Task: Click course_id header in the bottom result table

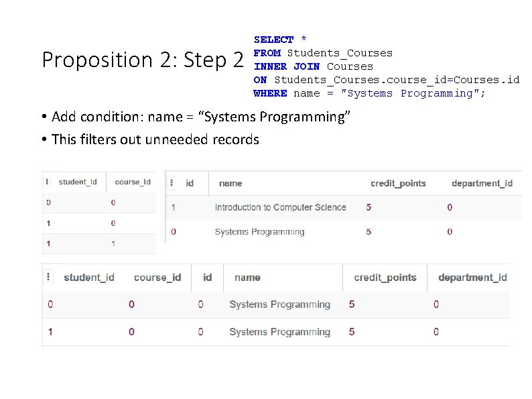Action: pos(157,278)
